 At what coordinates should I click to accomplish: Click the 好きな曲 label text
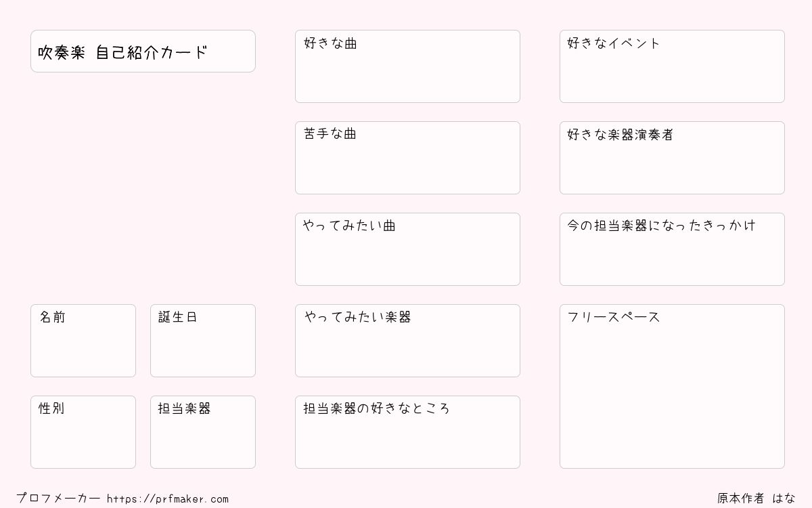click(x=330, y=43)
